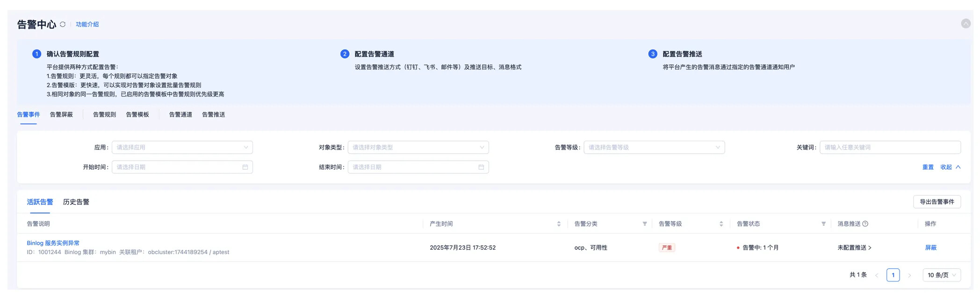Sort the table by 产生时间 column
The image size is (980, 300).
tap(558, 224)
